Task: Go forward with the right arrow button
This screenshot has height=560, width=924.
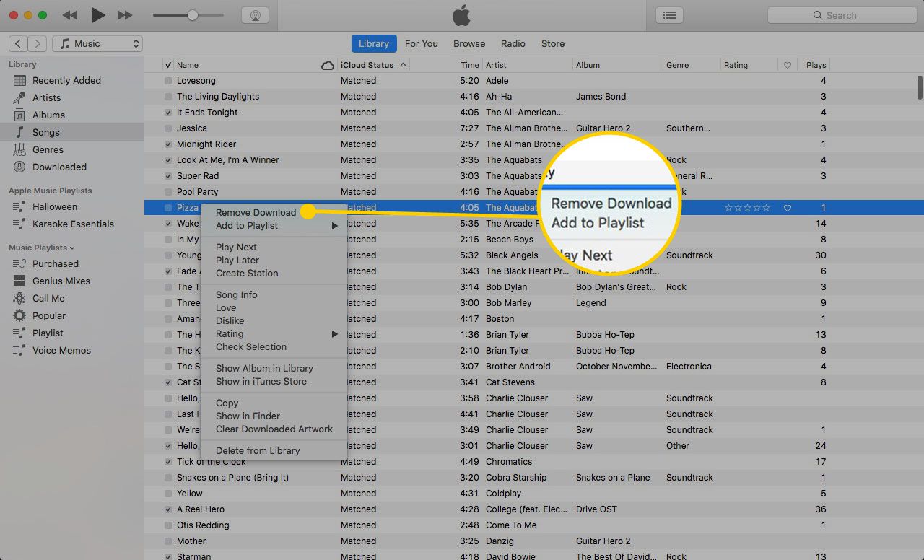Action: pyautogui.click(x=38, y=44)
